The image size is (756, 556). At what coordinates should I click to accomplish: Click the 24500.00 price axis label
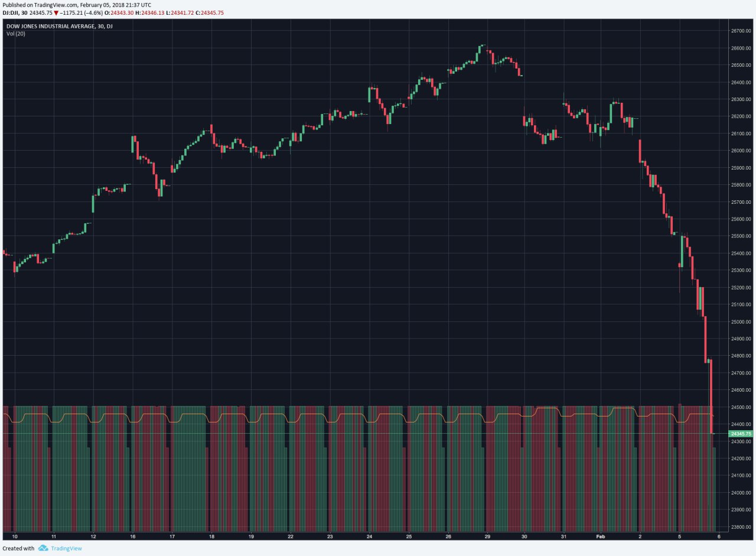[x=741, y=408]
